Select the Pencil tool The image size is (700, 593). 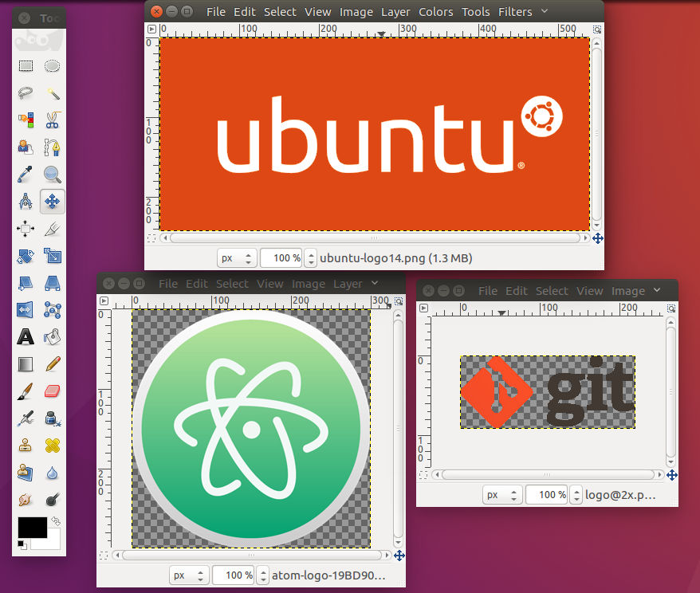tap(53, 364)
